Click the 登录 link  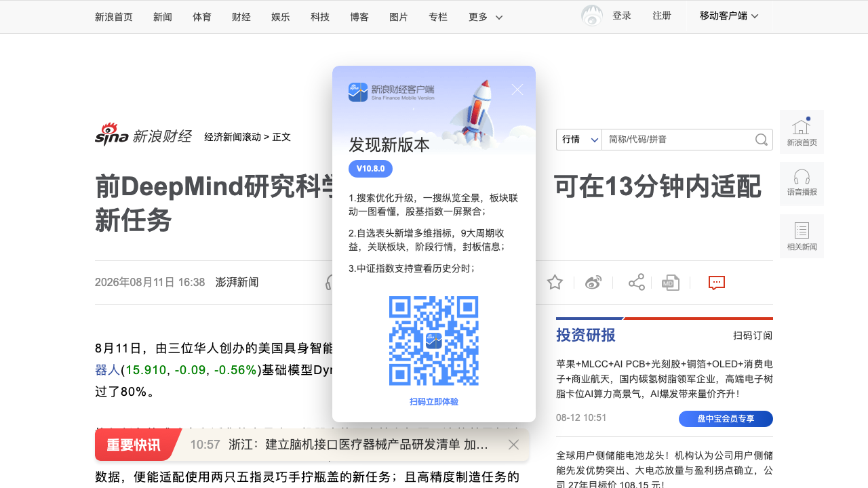(622, 16)
